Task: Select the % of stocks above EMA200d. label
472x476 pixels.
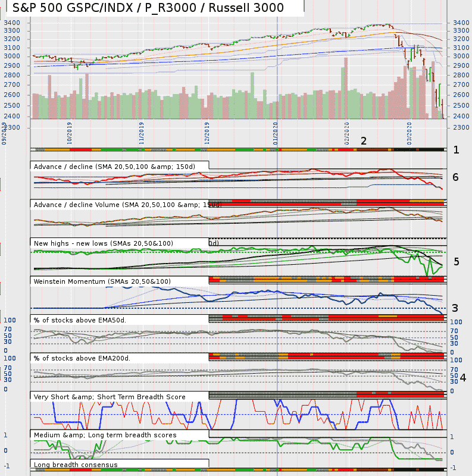Action: coord(82,358)
